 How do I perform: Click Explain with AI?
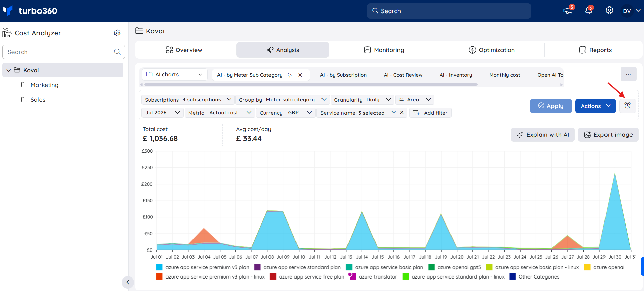543,135
